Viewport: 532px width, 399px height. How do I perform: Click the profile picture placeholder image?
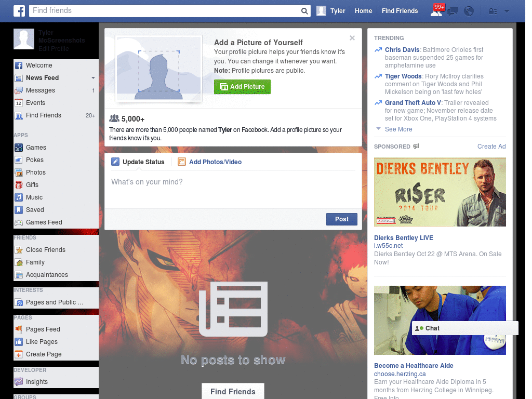pos(159,69)
